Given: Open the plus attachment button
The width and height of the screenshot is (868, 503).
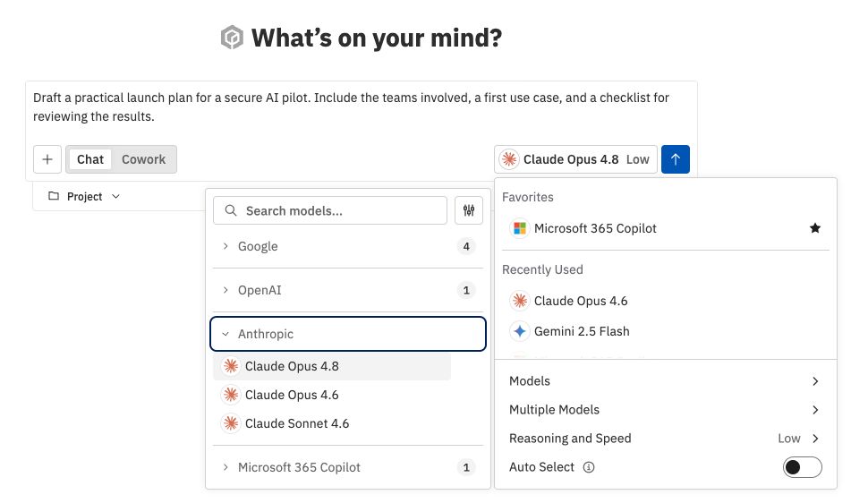Looking at the screenshot, I should coord(47,159).
